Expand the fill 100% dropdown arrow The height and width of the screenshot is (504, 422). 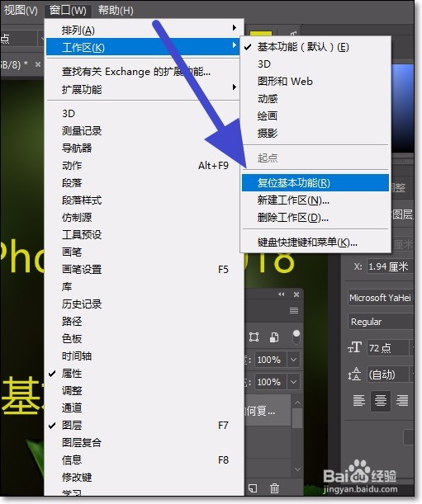click(x=293, y=382)
